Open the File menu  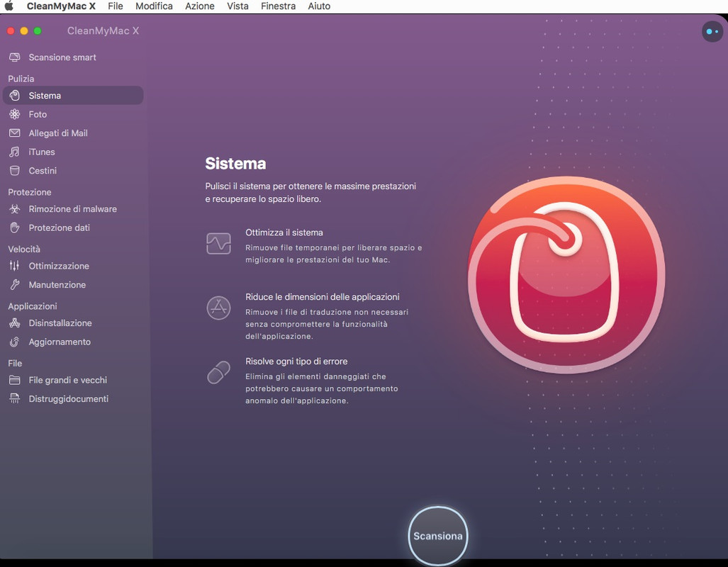click(x=115, y=6)
